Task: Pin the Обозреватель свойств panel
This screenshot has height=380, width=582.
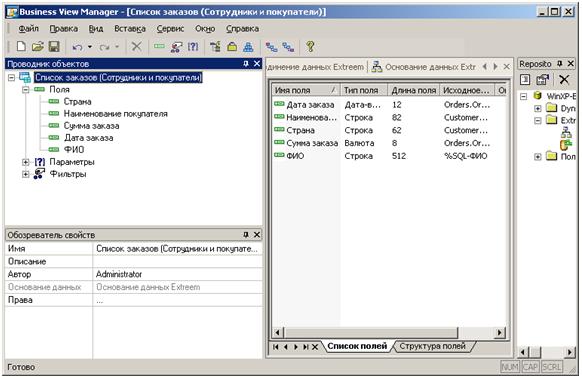Action: 246,235
